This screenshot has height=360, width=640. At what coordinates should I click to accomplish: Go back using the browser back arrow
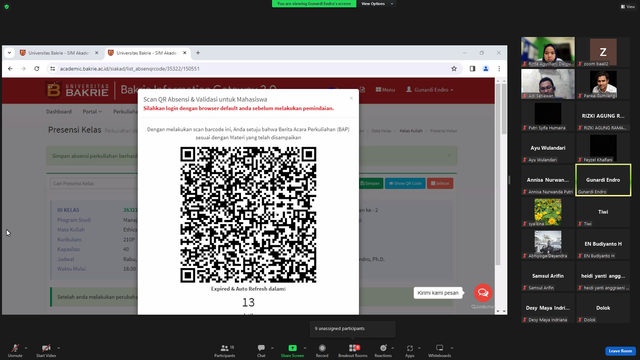[10, 69]
